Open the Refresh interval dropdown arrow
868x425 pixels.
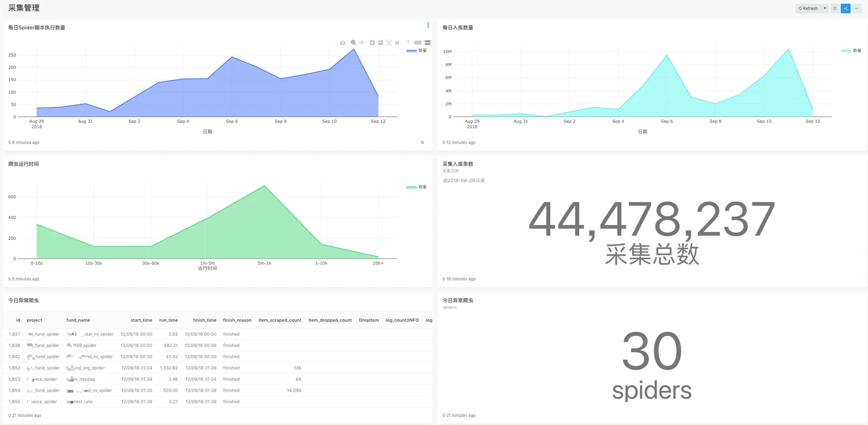click(825, 9)
